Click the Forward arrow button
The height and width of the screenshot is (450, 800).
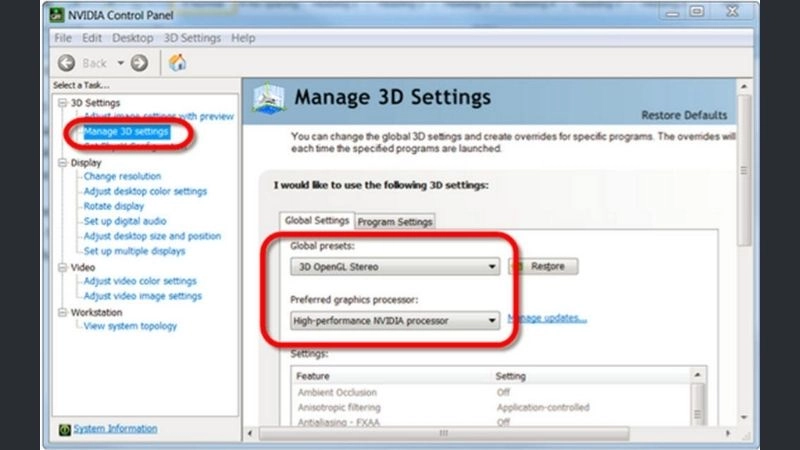[x=139, y=63]
